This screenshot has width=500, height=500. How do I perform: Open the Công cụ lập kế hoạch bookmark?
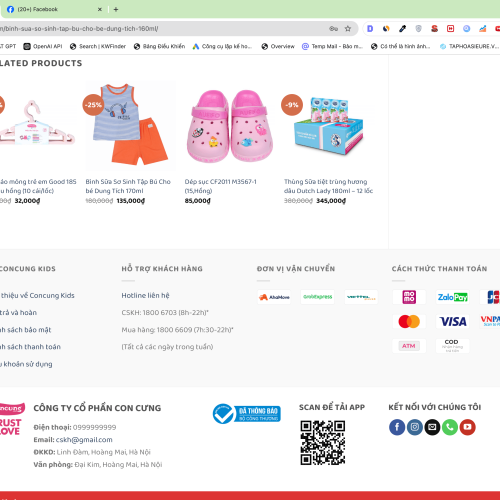point(222,46)
